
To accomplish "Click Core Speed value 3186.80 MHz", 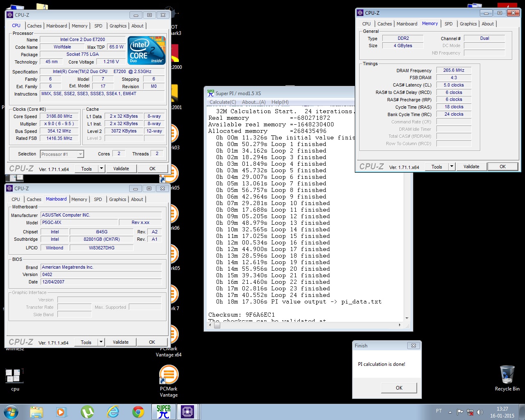I will coord(60,116).
